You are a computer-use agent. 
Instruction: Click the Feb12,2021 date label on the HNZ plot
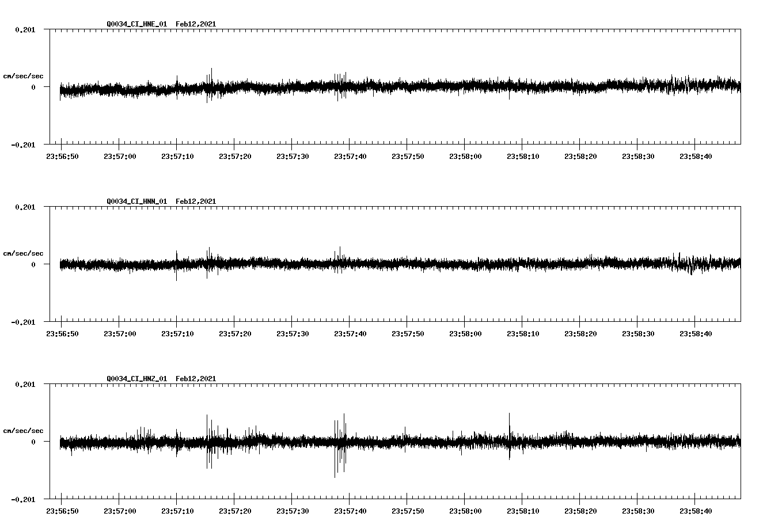coord(196,379)
